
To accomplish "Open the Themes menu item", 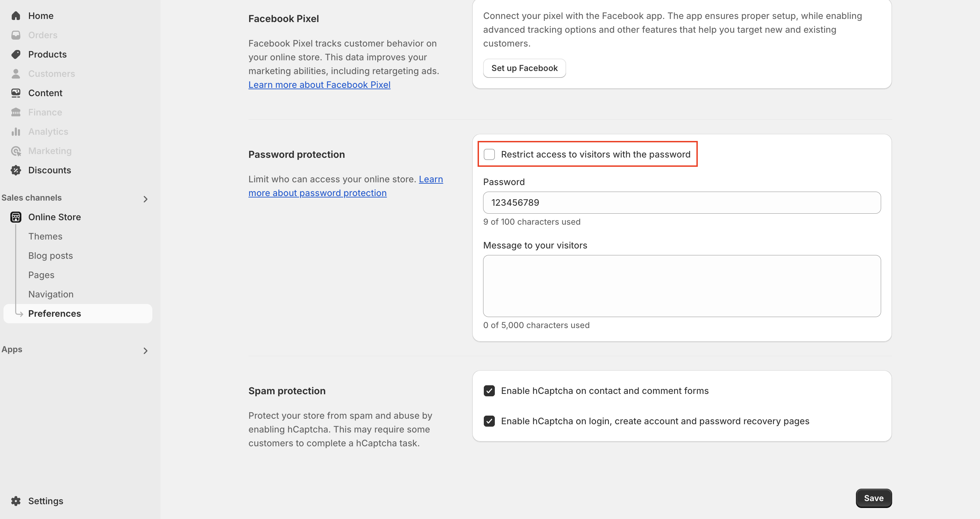I will pyautogui.click(x=45, y=236).
